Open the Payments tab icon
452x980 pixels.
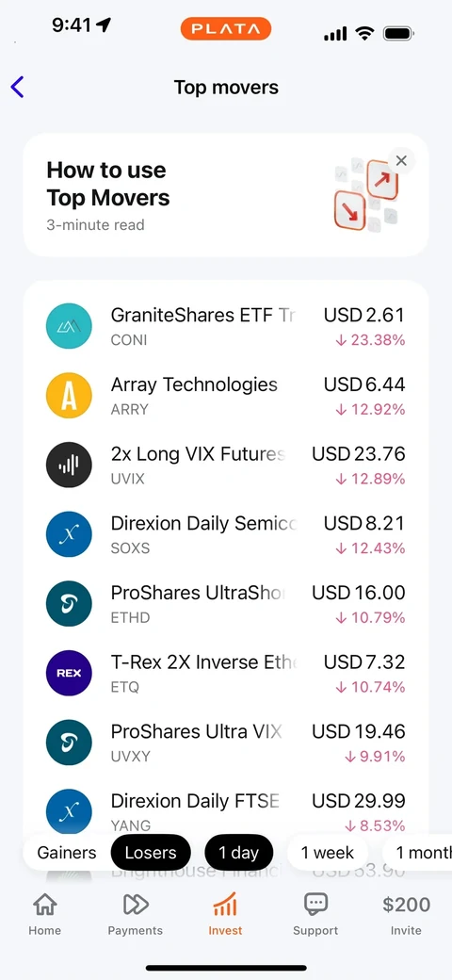pyautogui.click(x=136, y=904)
